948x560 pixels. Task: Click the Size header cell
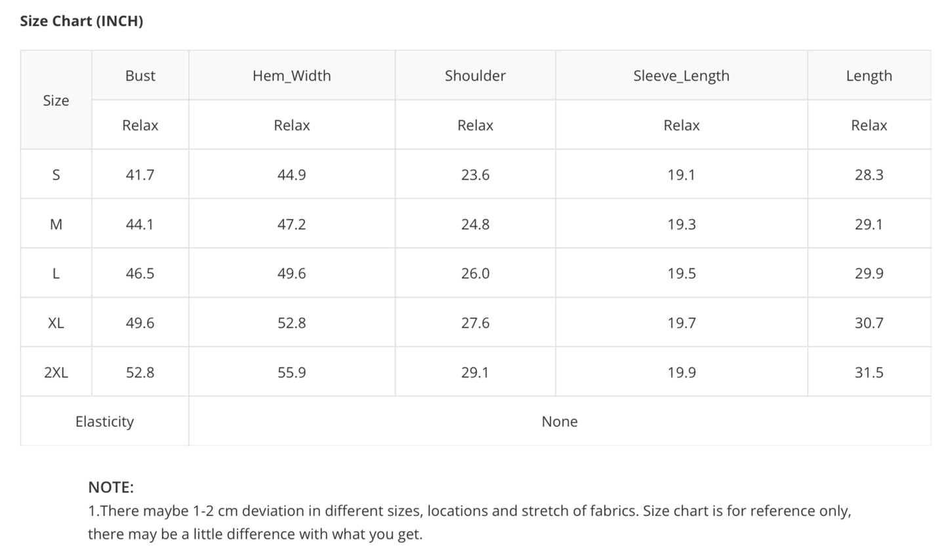(56, 100)
